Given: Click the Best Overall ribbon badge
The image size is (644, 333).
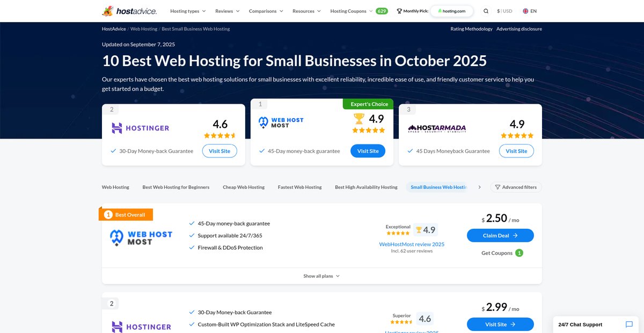Looking at the screenshot, I should coord(126,214).
